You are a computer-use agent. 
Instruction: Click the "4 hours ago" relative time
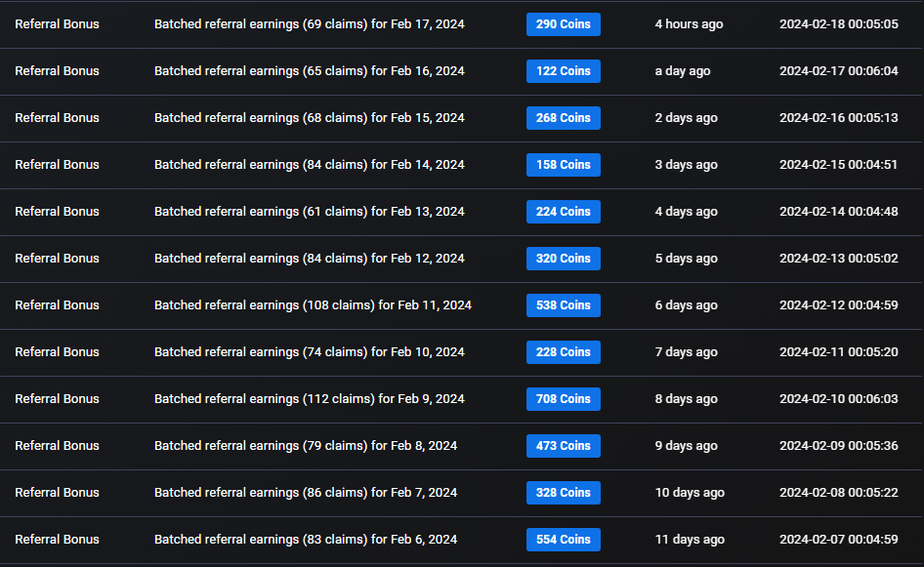click(x=689, y=24)
